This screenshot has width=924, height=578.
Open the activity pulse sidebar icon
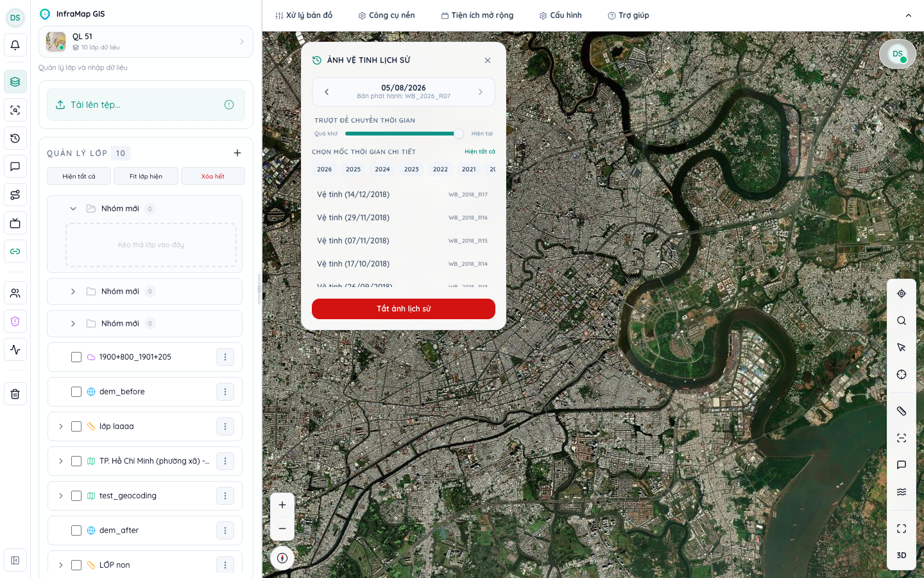click(x=15, y=350)
